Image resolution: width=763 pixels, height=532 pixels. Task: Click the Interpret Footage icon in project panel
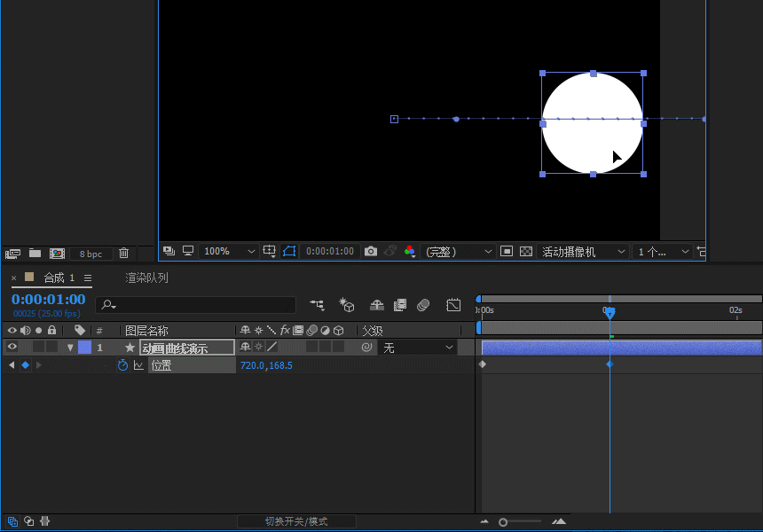[12, 254]
